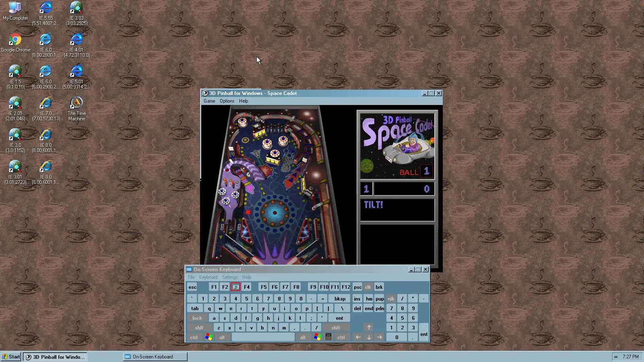This screenshot has height=362, width=644.
Task: Click the left arrow key
Action: pyautogui.click(x=358, y=337)
